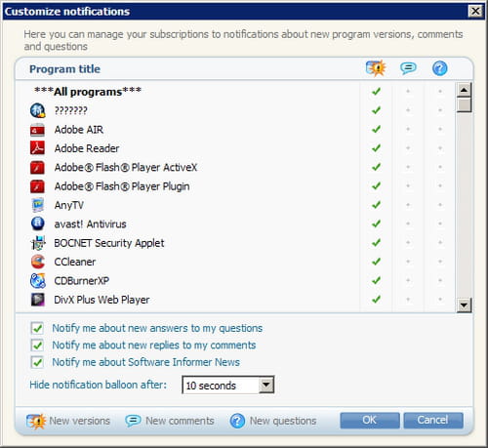Select the ***All programs*** row text
This screenshot has width=488, height=448.
click(x=88, y=92)
